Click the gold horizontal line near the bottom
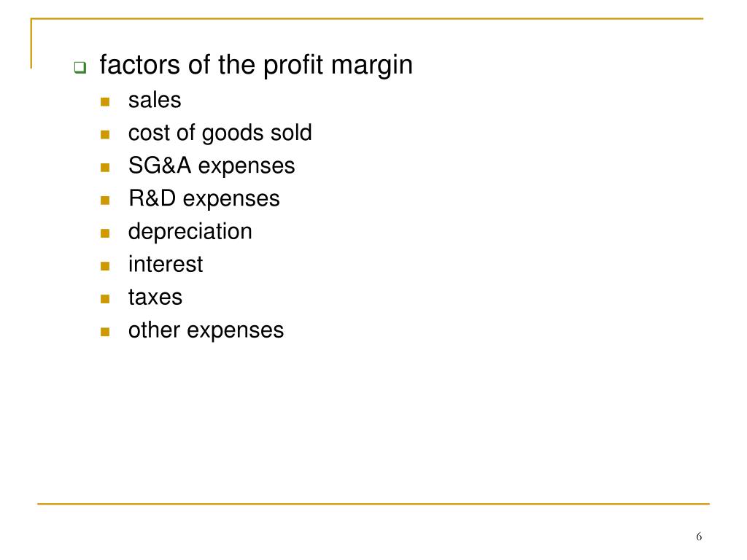Viewport: 747px width, 560px height. tap(373, 503)
